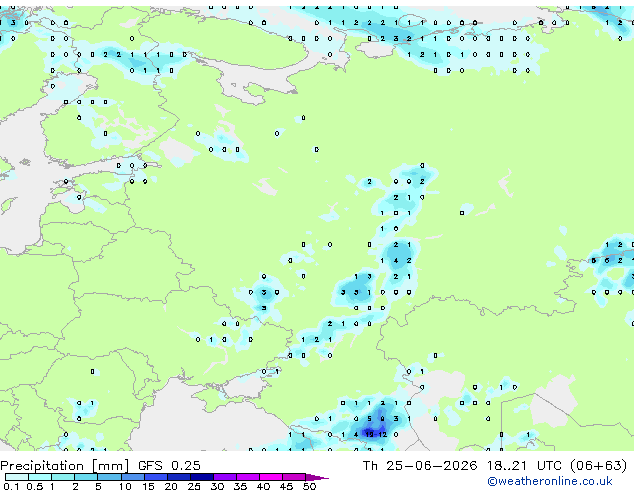Viewport: 634px width, 490px height.
Task: Select the 2–5 mm legend color swatch
Action: point(86,477)
